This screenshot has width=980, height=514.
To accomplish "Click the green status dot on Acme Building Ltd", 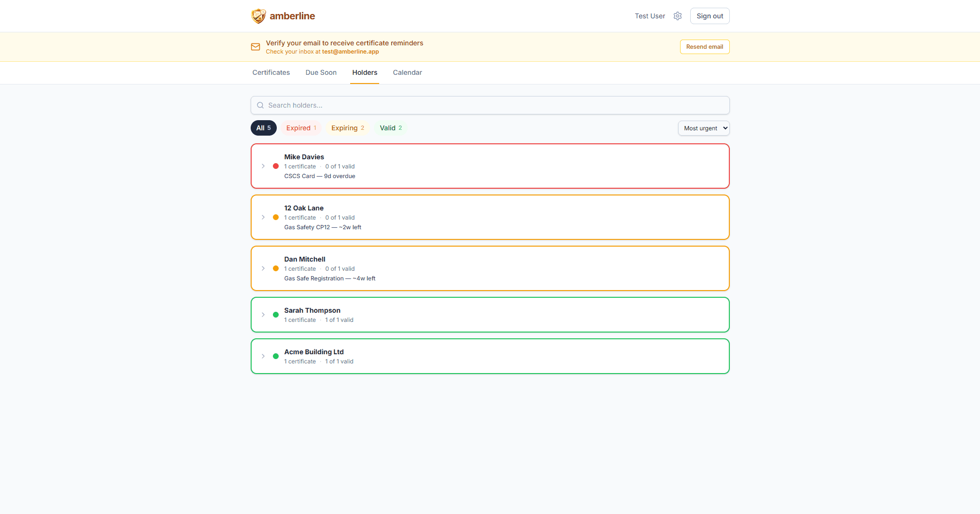I will pyautogui.click(x=276, y=356).
